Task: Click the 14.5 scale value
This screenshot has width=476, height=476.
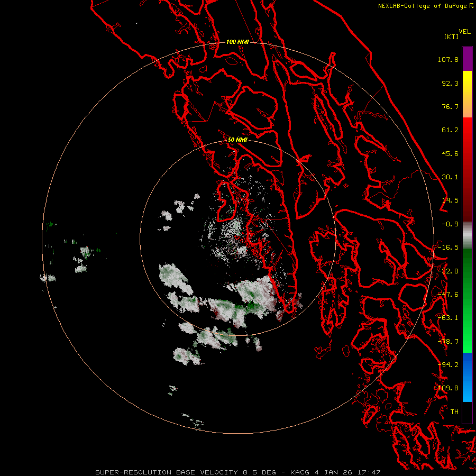Action: click(450, 200)
